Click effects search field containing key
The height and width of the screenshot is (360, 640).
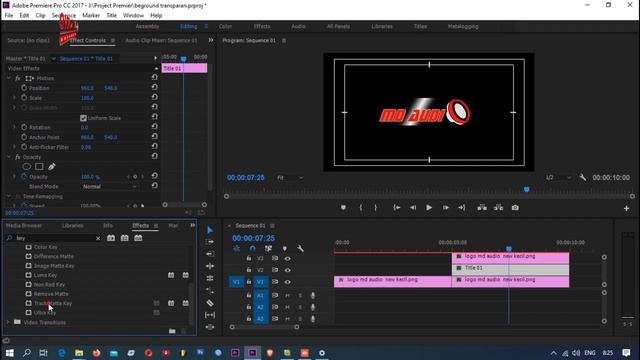click(x=55, y=238)
